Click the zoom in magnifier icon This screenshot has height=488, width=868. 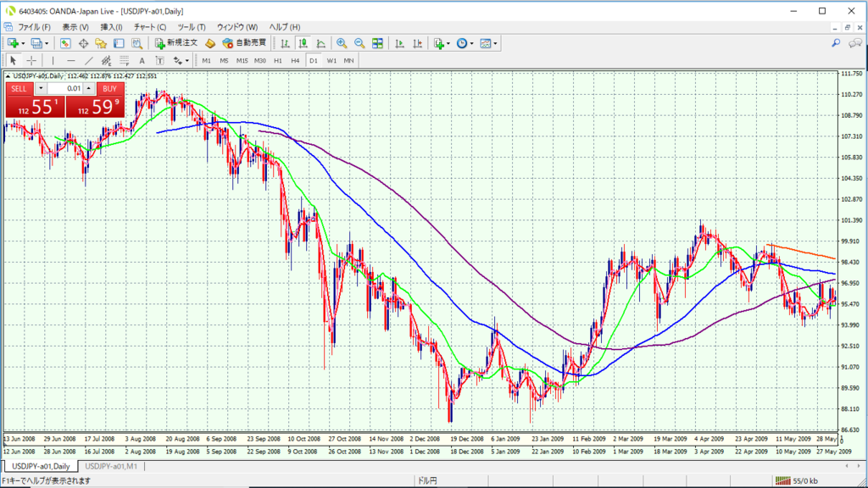pyautogui.click(x=342, y=43)
